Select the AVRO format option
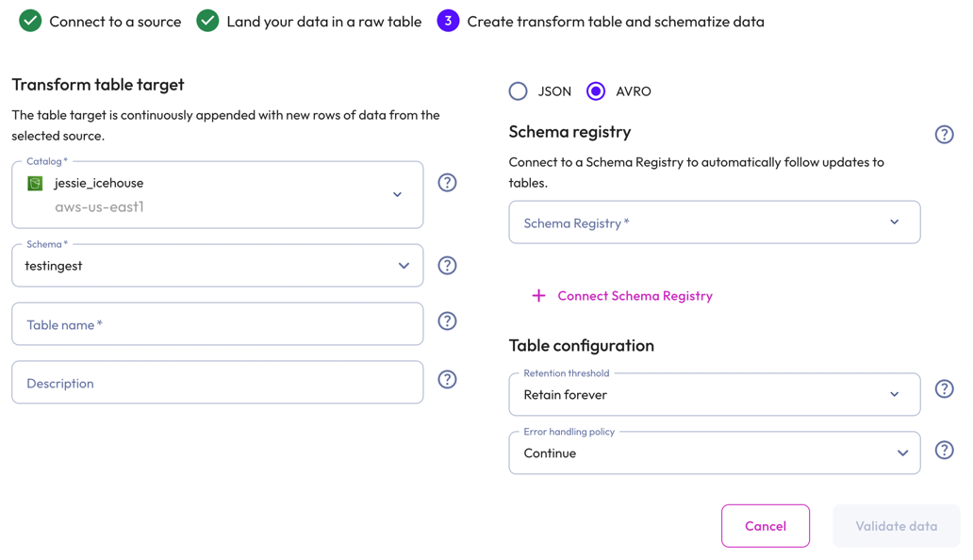973x560 pixels. 595,91
